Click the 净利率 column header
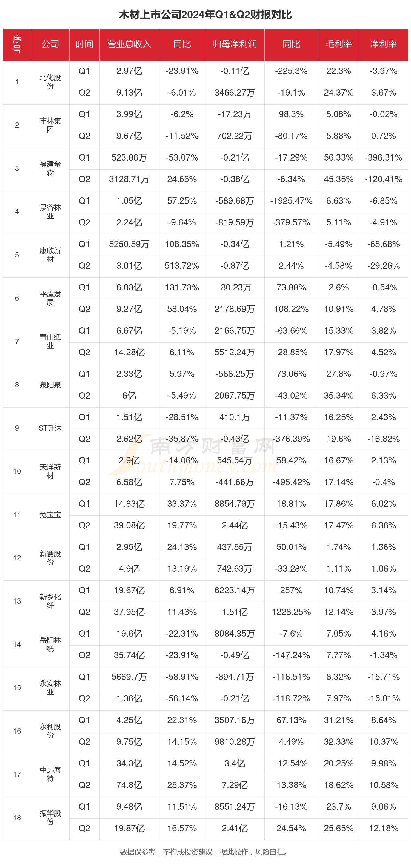The height and width of the screenshot is (868, 411). 383,44
